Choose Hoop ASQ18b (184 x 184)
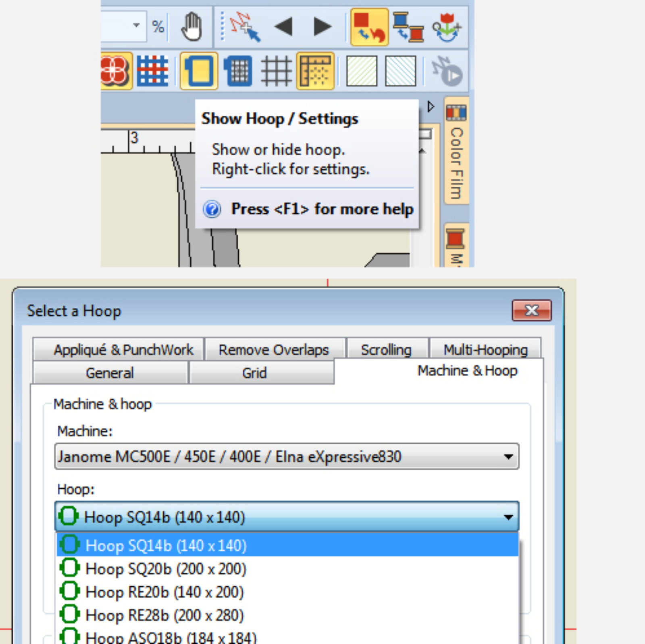This screenshot has width=645, height=644. (287, 636)
